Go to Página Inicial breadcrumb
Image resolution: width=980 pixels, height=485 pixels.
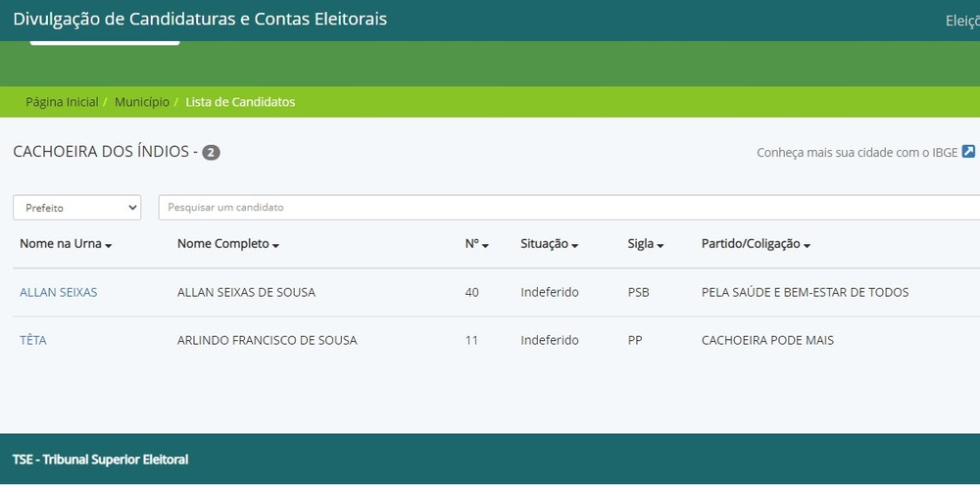click(62, 102)
